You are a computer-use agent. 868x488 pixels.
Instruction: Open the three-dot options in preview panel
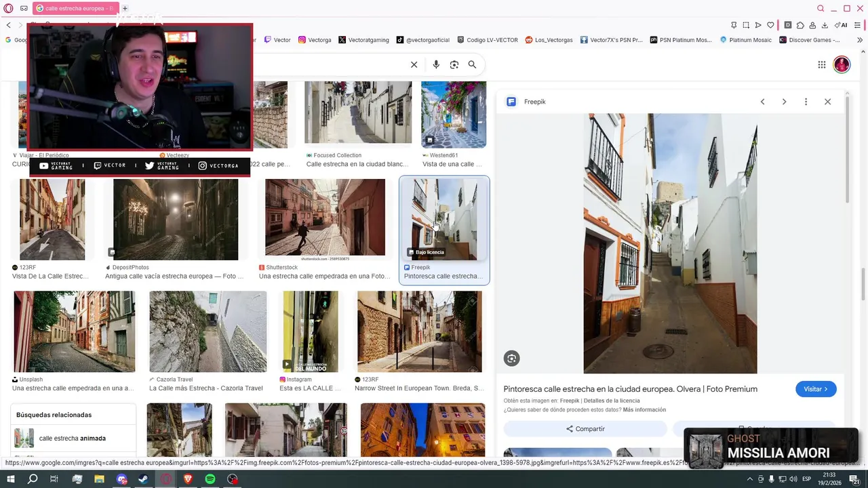click(x=806, y=102)
